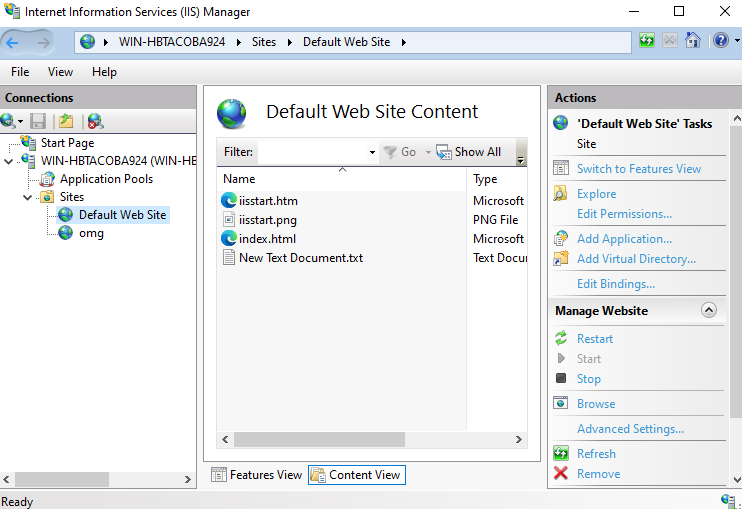Select the Content View tab
Viewport: 742px width, 509px height.
pyautogui.click(x=357, y=474)
